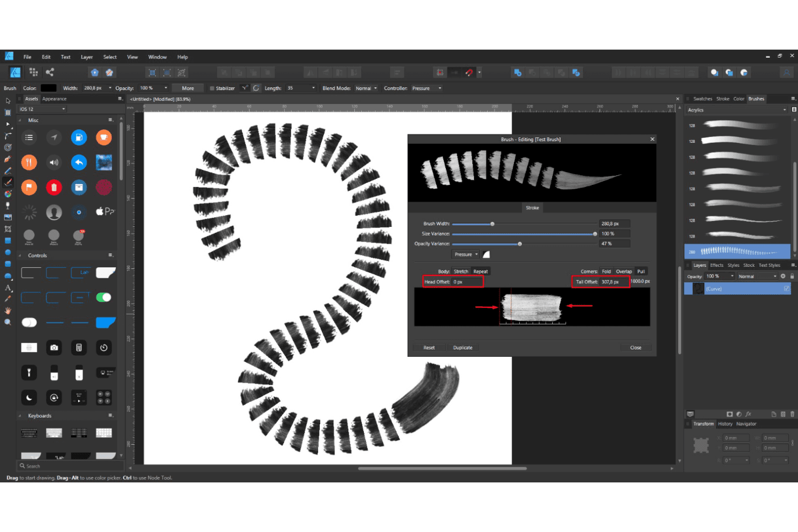Open the Pressure dropdown in brush dialog
The width and height of the screenshot is (798, 532).
[466, 254]
